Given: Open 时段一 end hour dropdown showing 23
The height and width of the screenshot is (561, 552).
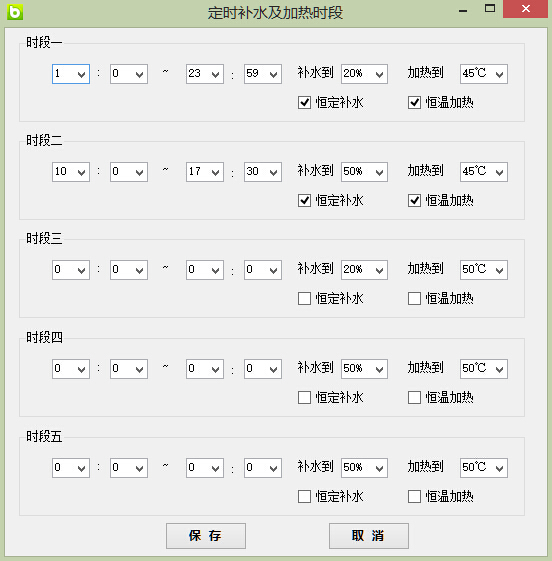Looking at the screenshot, I should pyautogui.click(x=205, y=74).
